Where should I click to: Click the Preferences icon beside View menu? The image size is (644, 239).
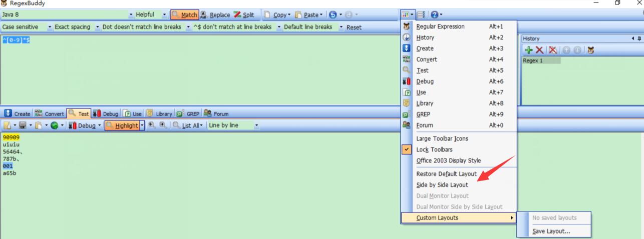421,15
